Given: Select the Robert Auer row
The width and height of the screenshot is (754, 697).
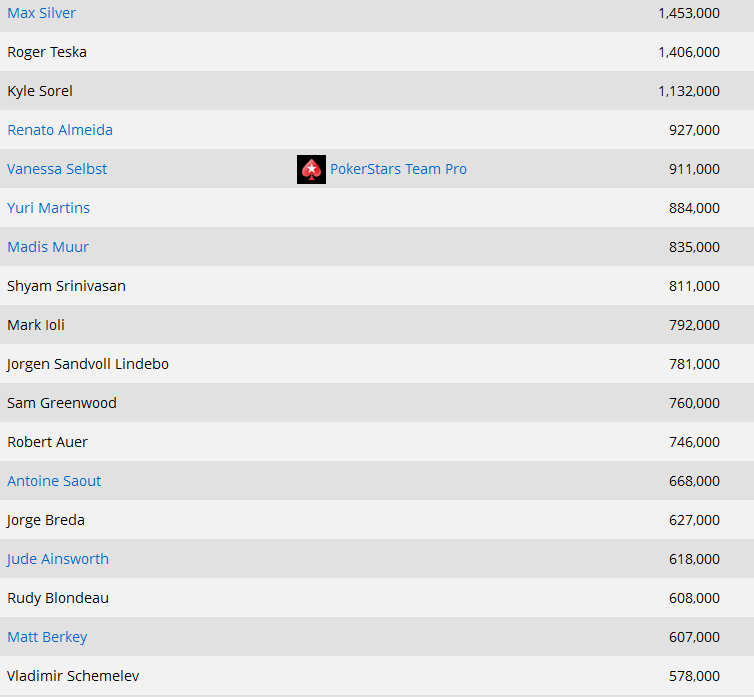Looking at the screenshot, I should (377, 442).
